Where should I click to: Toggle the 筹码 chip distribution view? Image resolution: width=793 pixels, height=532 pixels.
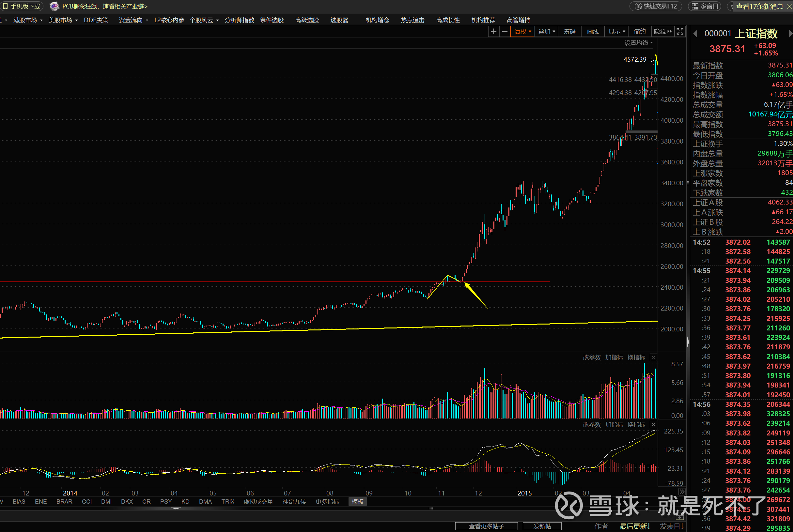click(569, 32)
